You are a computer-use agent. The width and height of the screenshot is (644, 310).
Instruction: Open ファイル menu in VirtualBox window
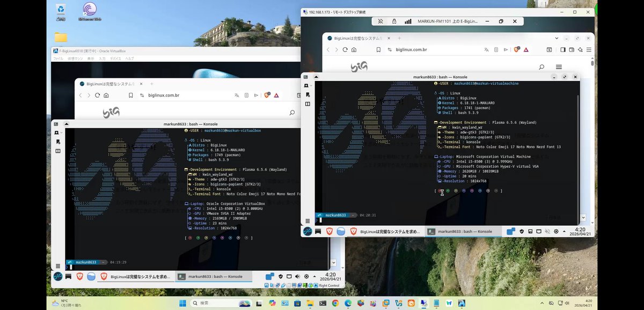58,58
